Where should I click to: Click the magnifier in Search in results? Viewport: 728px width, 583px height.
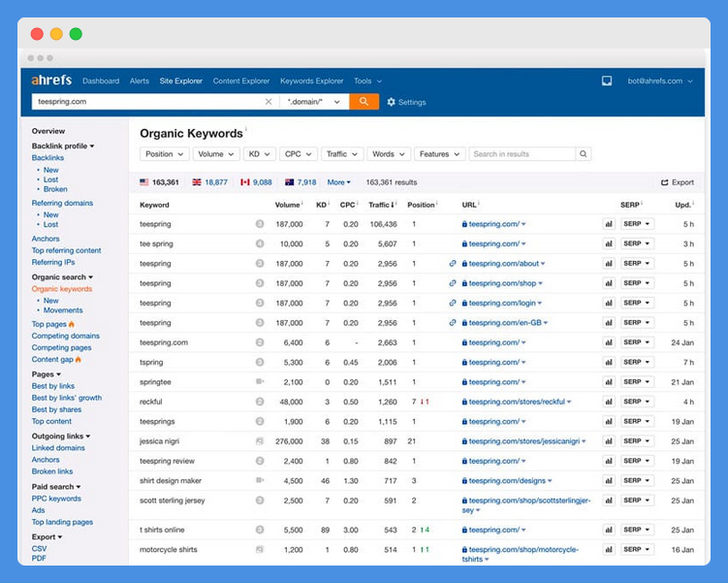(x=584, y=154)
